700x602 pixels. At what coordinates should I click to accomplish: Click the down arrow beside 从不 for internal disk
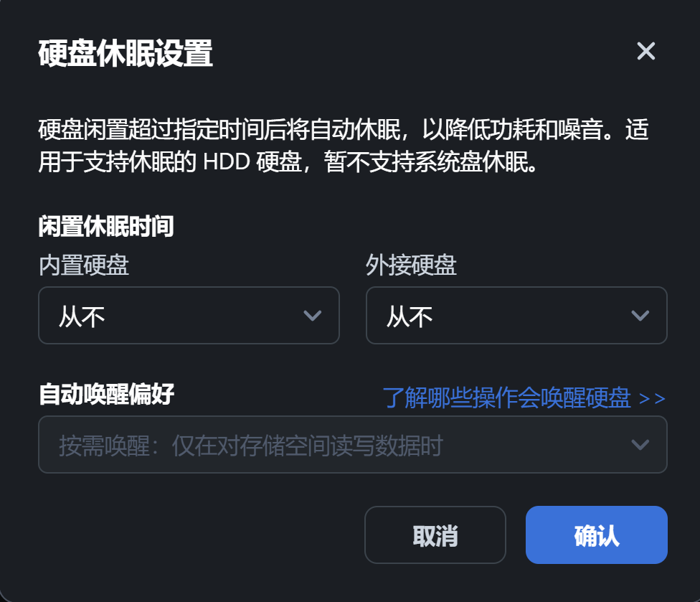(311, 316)
